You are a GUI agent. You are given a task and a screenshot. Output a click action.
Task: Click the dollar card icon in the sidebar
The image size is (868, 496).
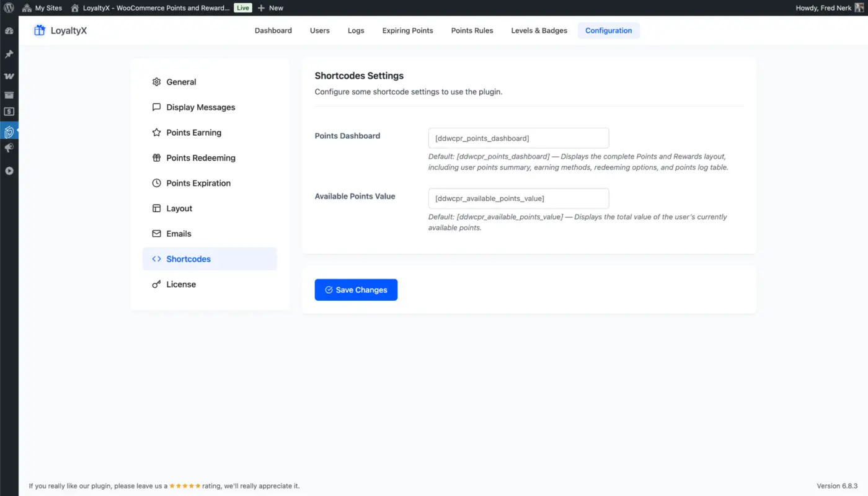(9, 111)
